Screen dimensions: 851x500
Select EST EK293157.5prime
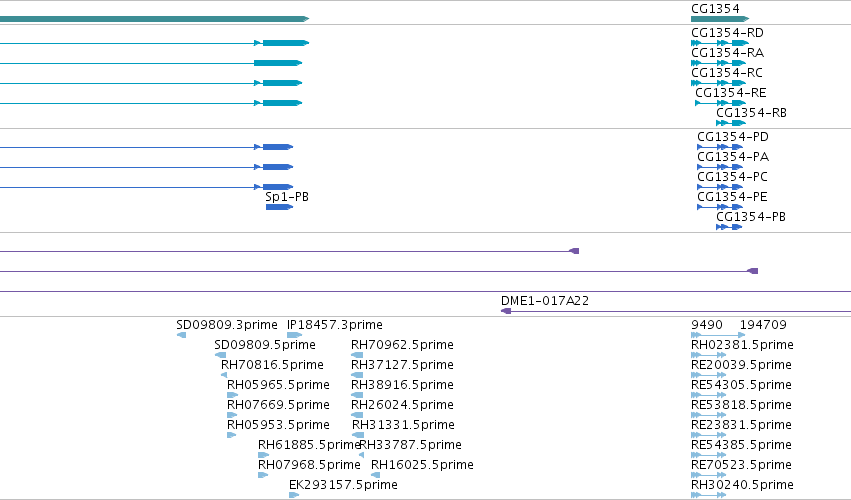(x=344, y=486)
